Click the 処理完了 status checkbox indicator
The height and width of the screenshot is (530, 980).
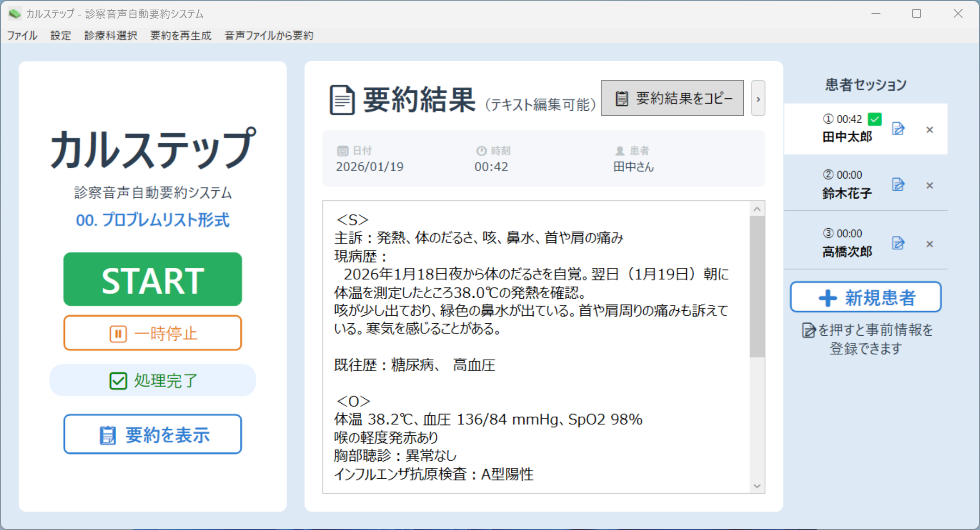[x=118, y=381]
